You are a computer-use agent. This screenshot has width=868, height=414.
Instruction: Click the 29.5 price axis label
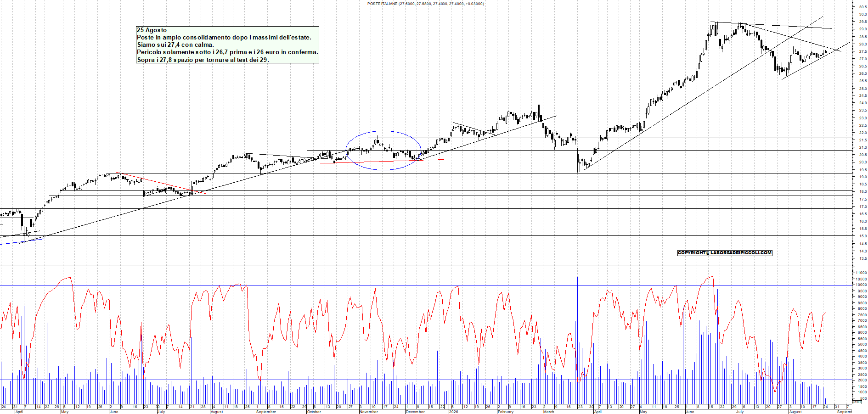[862, 22]
